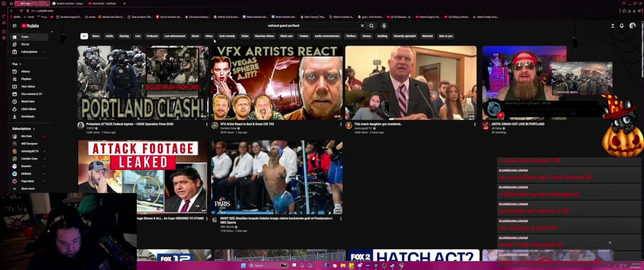Viewport: 644px width, 270px height.
Task: Open Corridor Crew subscription channel
Action: click(29, 159)
